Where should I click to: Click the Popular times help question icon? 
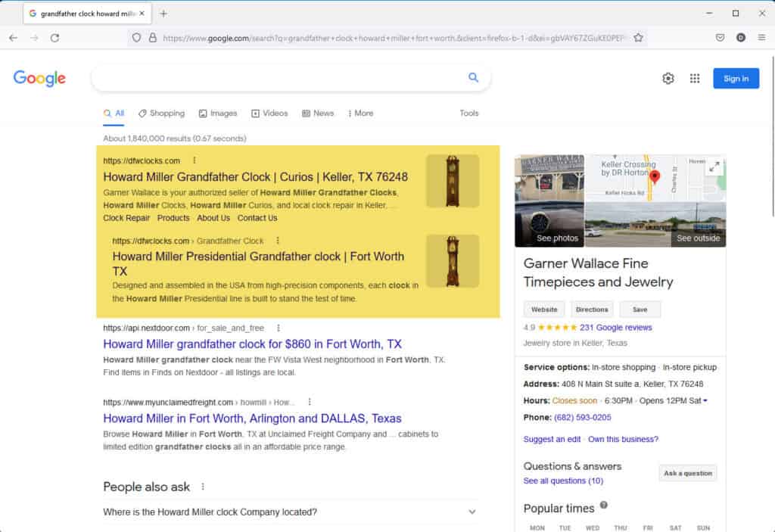(603, 505)
